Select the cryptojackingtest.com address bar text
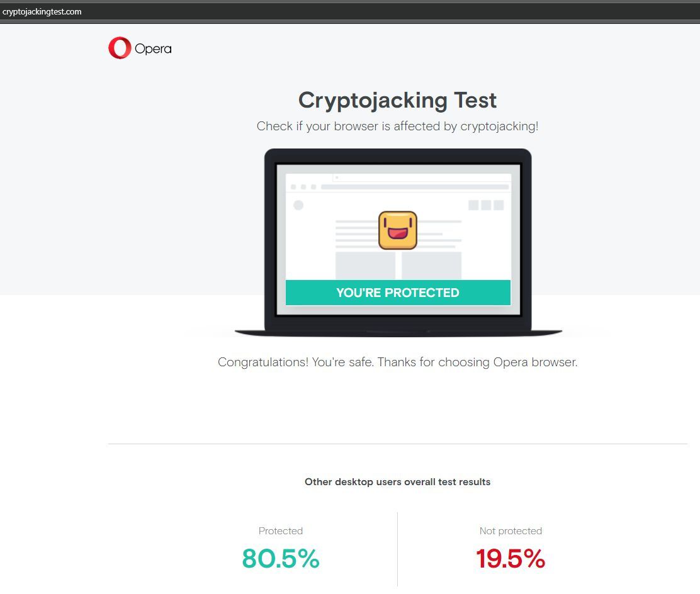The width and height of the screenshot is (700, 594). pos(42,11)
